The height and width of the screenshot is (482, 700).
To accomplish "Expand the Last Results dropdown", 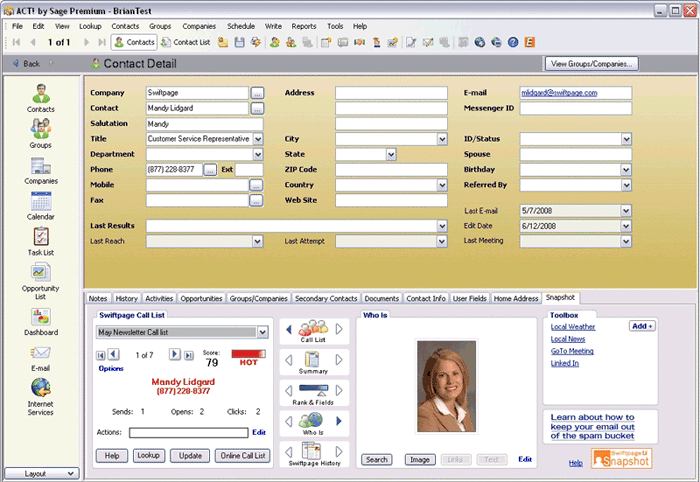I will (442, 226).
